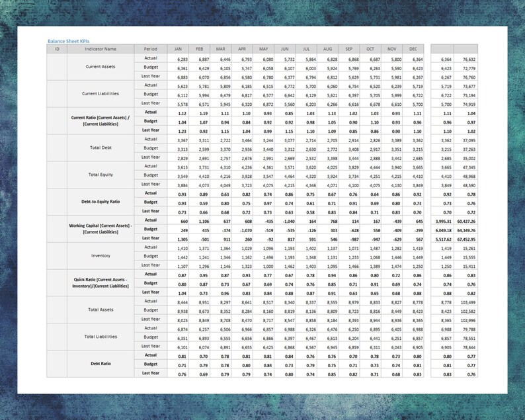Select the 'Period' column header
This screenshot has width=525, height=420.
[x=151, y=49]
